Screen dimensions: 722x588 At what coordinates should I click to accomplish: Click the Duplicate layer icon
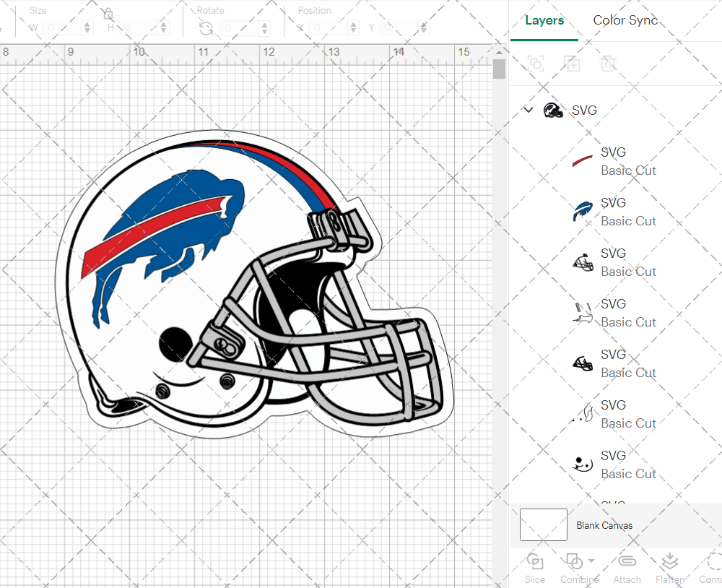(x=572, y=63)
